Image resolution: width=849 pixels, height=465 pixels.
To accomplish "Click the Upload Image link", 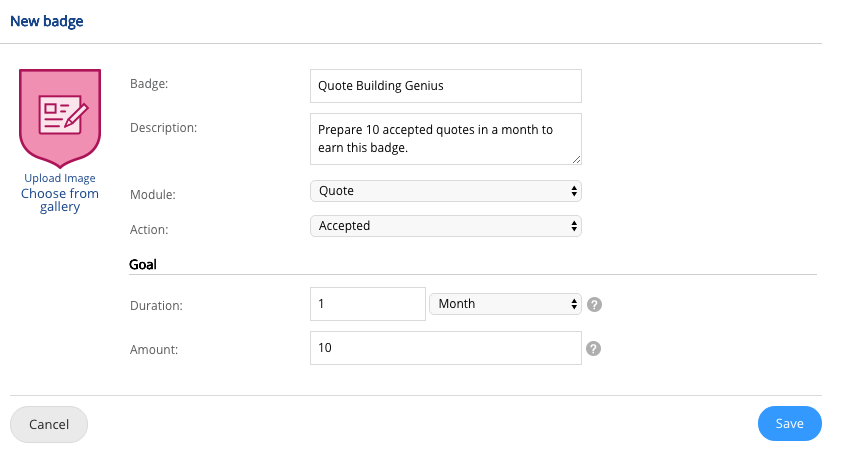I will (x=60, y=178).
